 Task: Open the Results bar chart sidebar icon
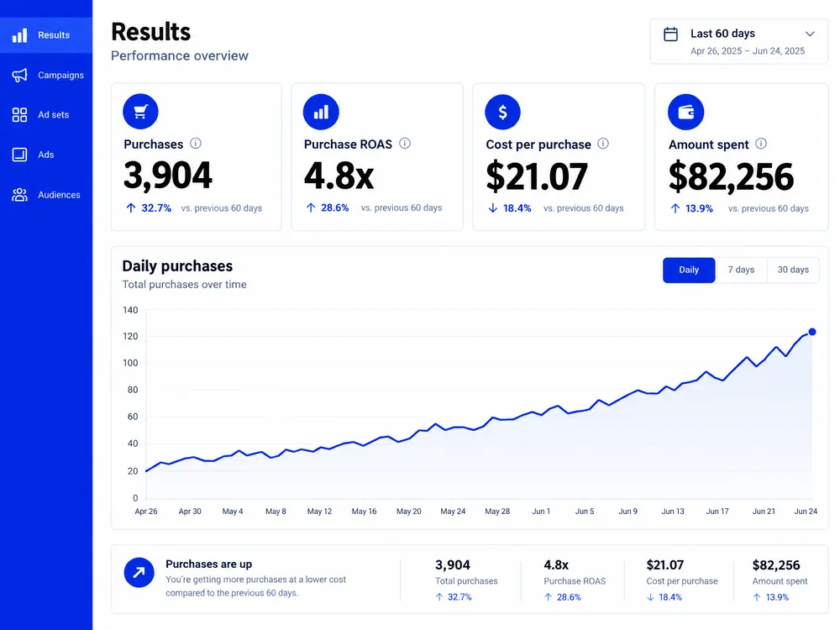(20, 35)
